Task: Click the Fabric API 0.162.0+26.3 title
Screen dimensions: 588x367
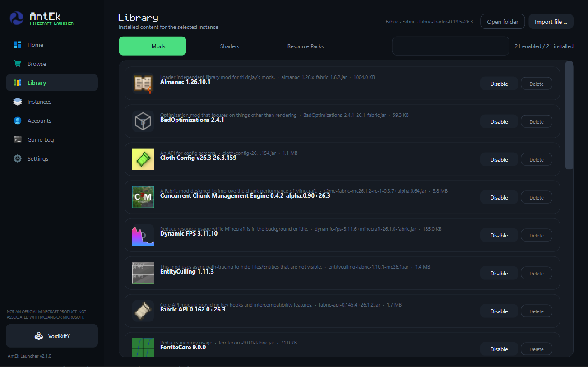Action: click(x=193, y=310)
